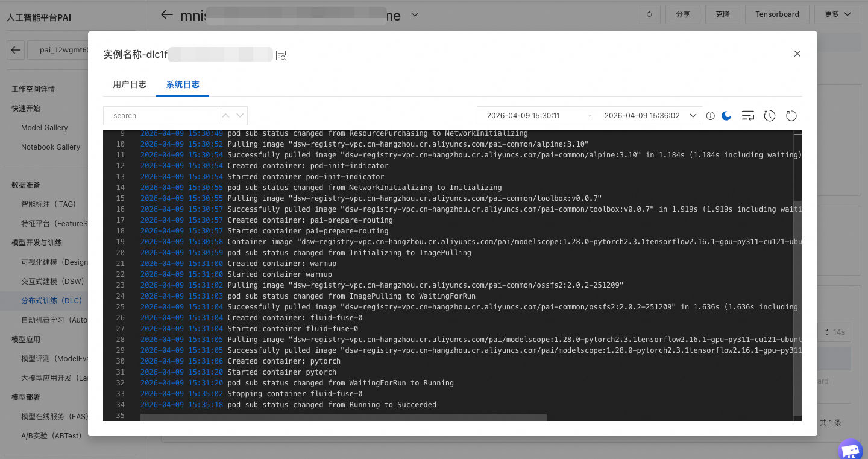The width and height of the screenshot is (868, 459).
Task: Click the 分享 button
Action: [683, 14]
